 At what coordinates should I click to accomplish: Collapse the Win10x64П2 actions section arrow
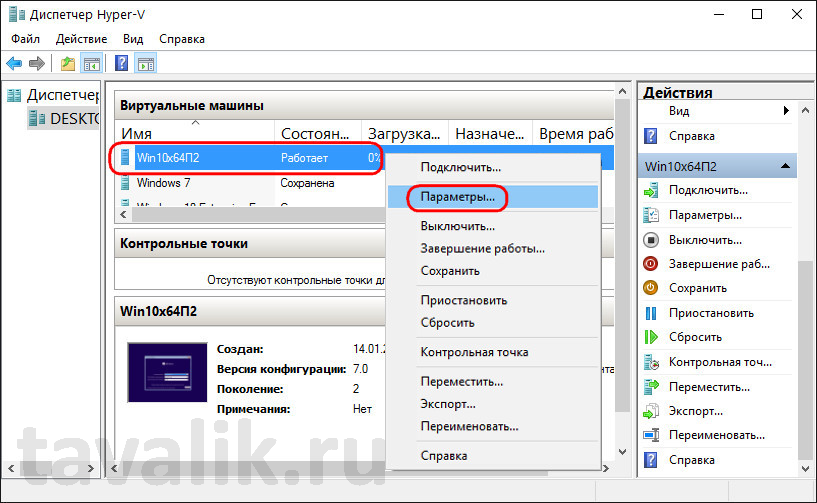[785, 166]
